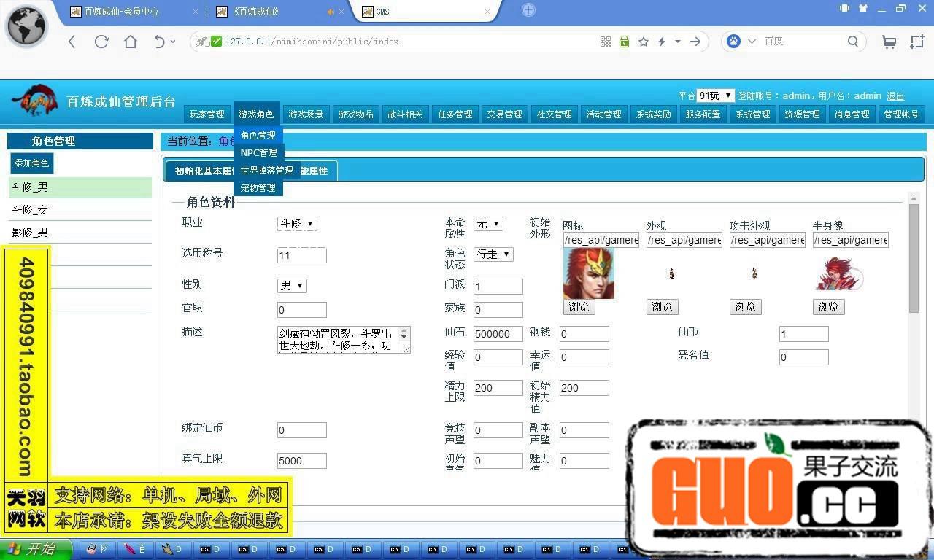
Task: Open the 玩家管理 menu
Action: 207,114
